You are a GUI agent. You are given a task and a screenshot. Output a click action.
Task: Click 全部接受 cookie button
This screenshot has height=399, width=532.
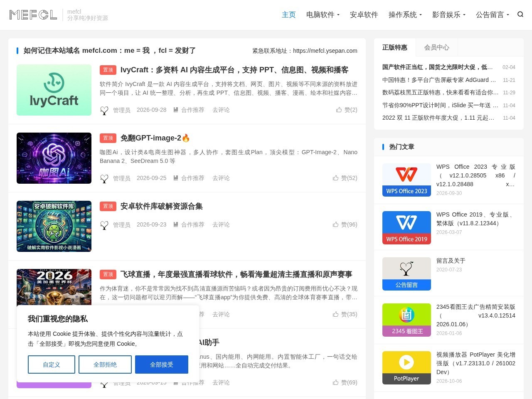click(x=162, y=365)
